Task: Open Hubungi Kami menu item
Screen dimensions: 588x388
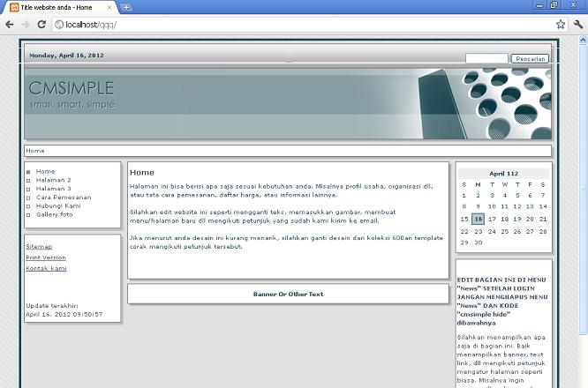Action: pos(58,205)
